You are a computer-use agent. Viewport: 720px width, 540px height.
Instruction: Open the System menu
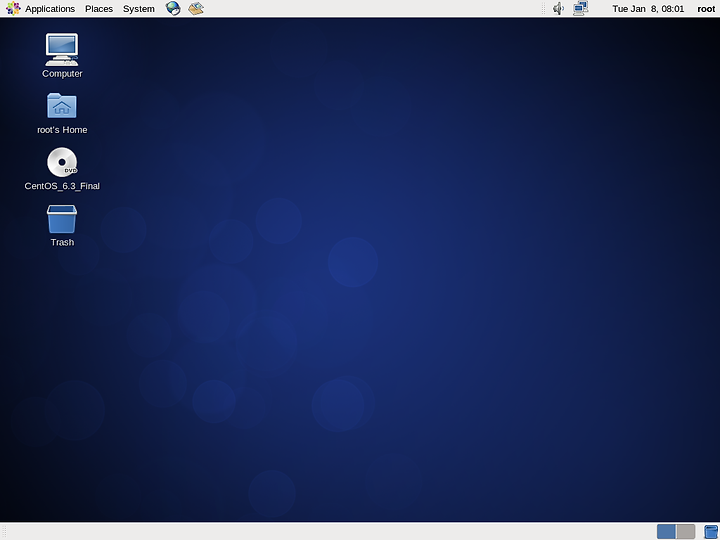click(139, 9)
